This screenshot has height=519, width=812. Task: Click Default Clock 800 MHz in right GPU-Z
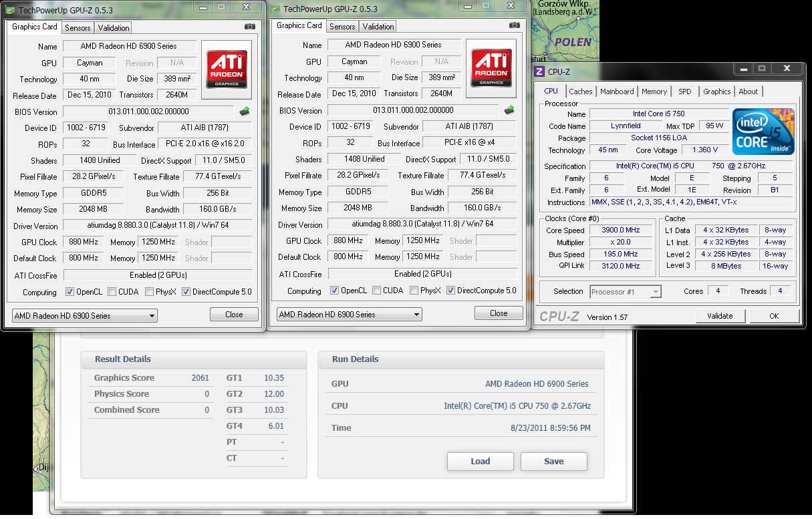pos(348,256)
